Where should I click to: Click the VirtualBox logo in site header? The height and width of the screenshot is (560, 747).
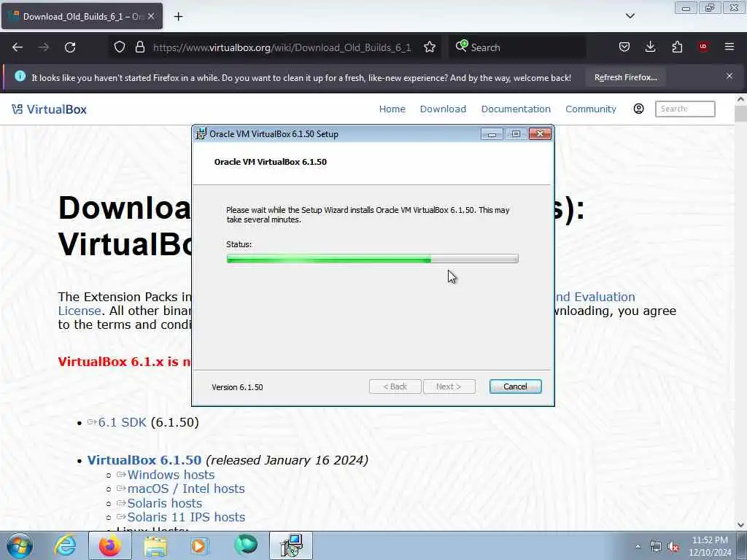pyautogui.click(x=49, y=109)
